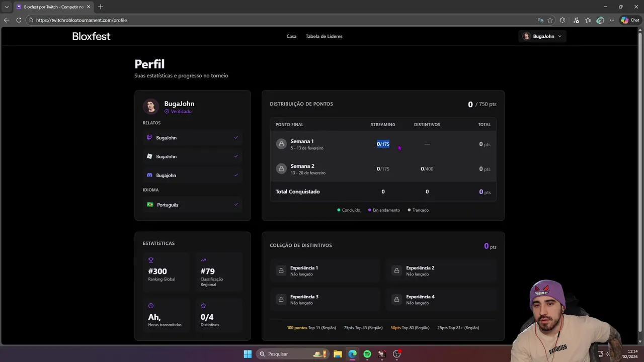Open the favorites list icon

click(x=588, y=20)
